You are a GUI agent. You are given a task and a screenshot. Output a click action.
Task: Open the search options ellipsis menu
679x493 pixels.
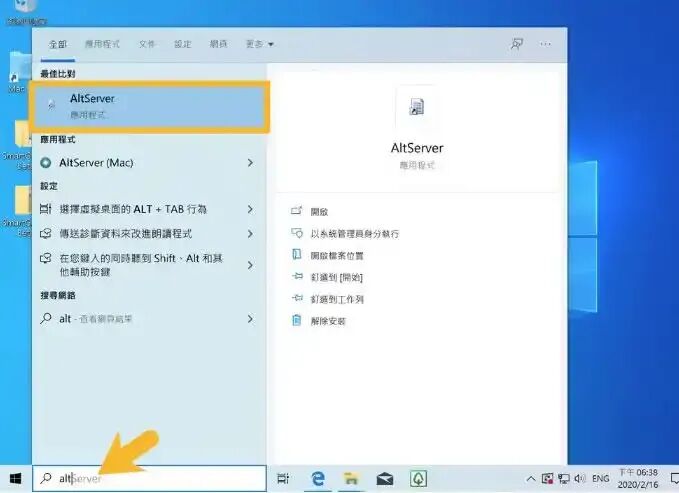pos(545,44)
